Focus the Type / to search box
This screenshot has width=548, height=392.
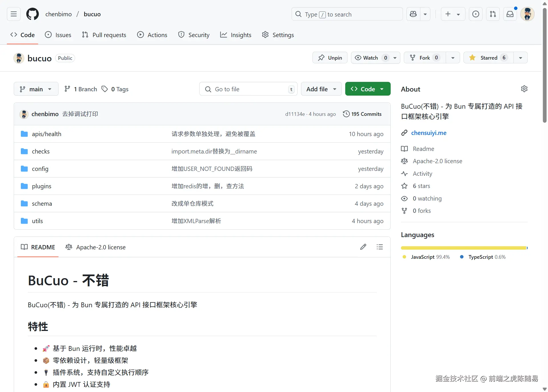click(347, 14)
